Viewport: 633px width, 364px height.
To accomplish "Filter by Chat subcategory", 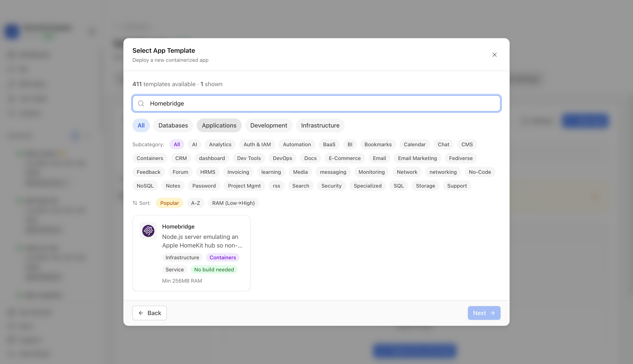I will [x=443, y=144].
